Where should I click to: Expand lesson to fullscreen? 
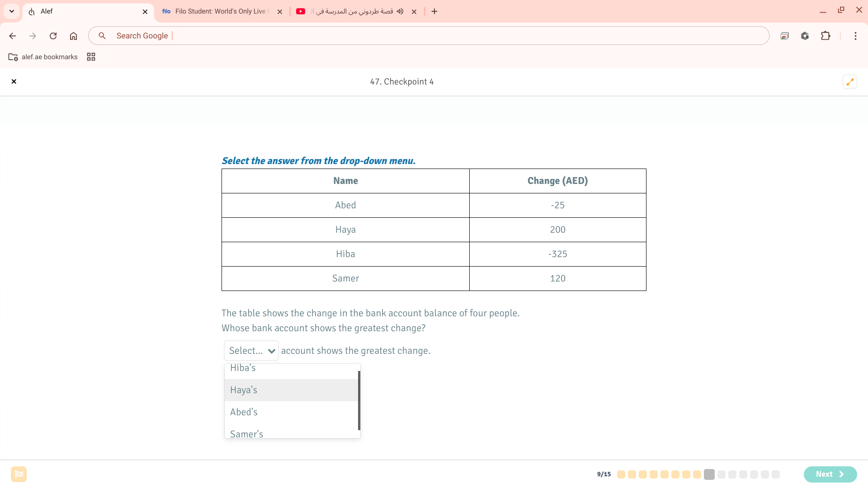coord(850,82)
